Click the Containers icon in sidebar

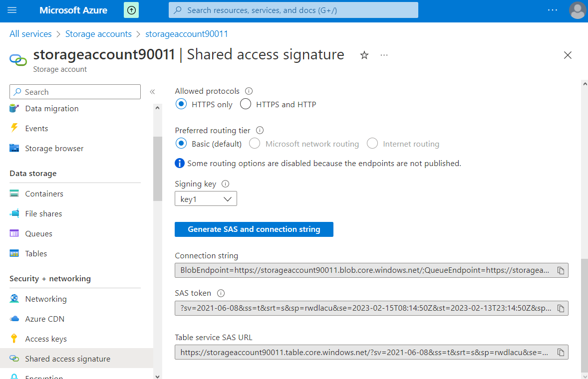coord(14,193)
